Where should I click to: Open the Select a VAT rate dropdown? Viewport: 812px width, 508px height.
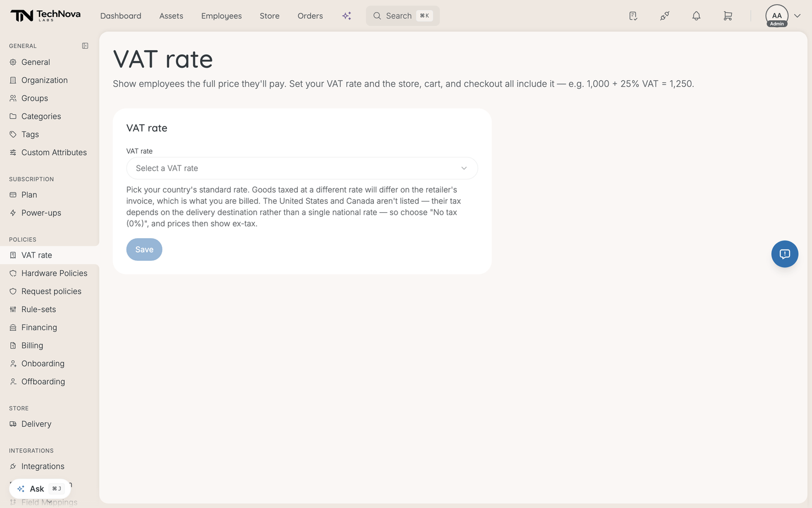[302, 168]
